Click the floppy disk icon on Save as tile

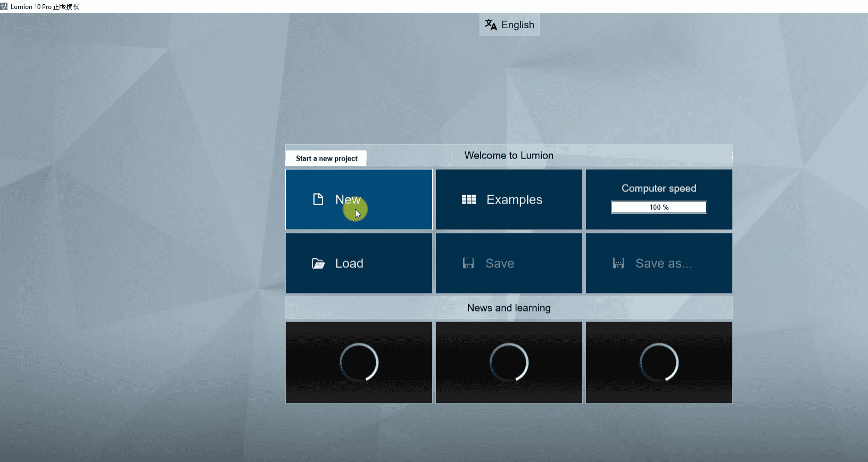(x=618, y=263)
